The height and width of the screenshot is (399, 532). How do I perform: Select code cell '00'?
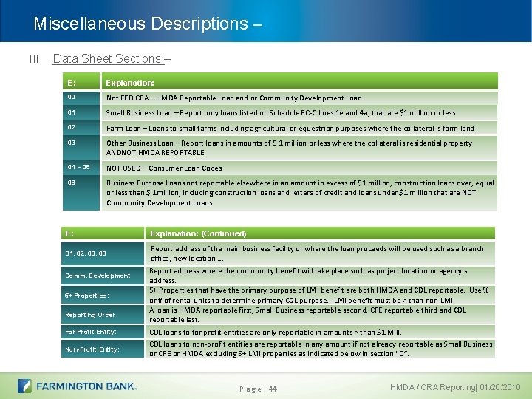click(x=81, y=98)
